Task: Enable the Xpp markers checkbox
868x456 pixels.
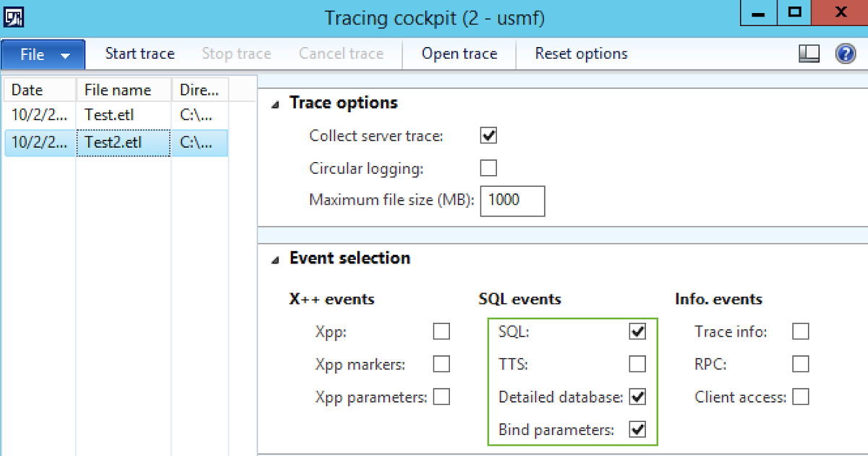Action: pyautogui.click(x=441, y=364)
